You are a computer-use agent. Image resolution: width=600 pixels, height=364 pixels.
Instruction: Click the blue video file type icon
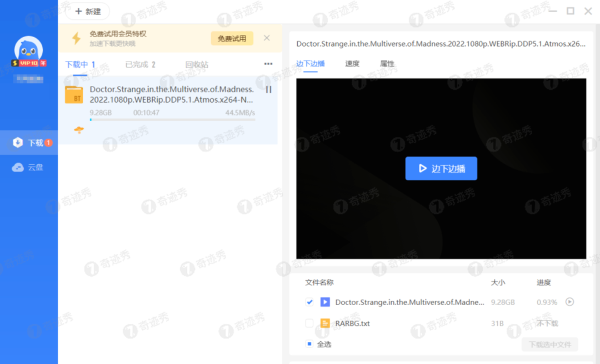pyautogui.click(x=325, y=302)
